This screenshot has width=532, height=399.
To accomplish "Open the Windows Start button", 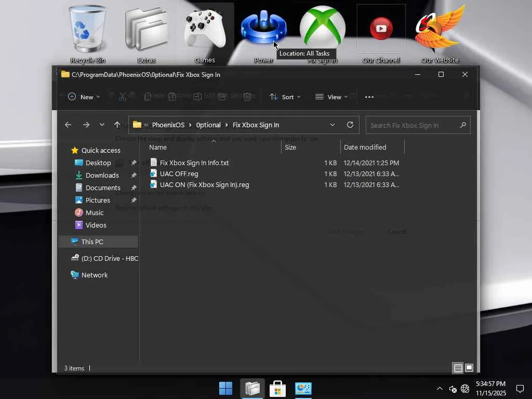I will pyautogui.click(x=225, y=389).
